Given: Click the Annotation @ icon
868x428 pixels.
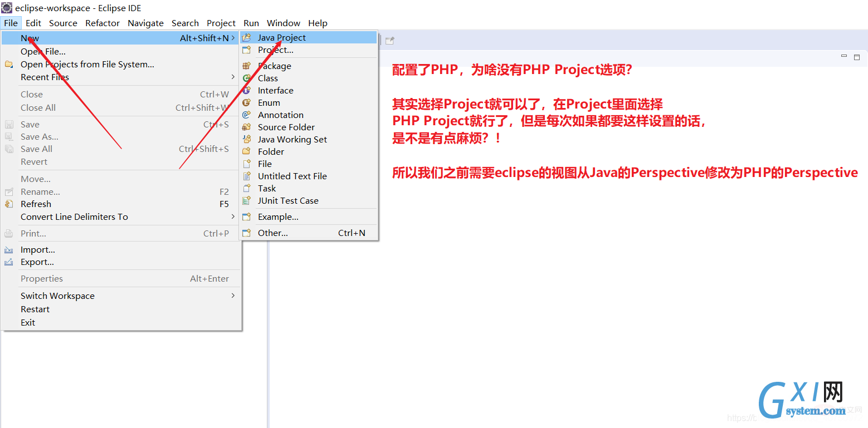Looking at the screenshot, I should pyautogui.click(x=246, y=115).
